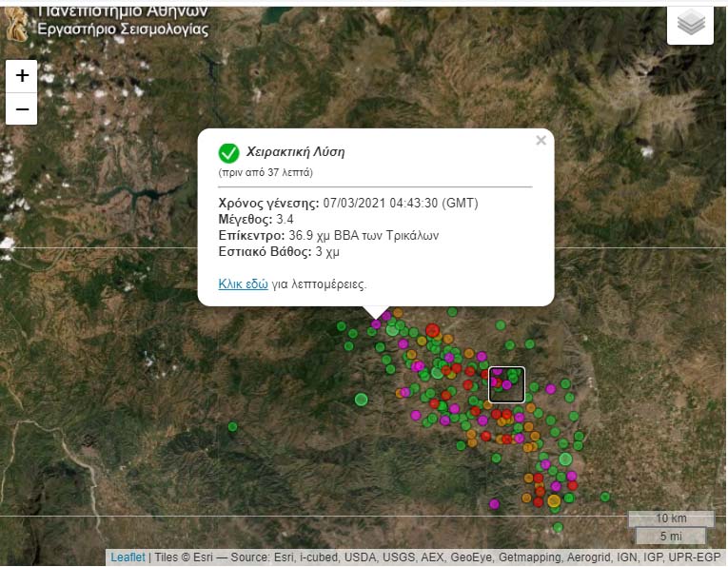Close the earthquake details popup
Viewport: 728px width, 567px height.
(541, 141)
